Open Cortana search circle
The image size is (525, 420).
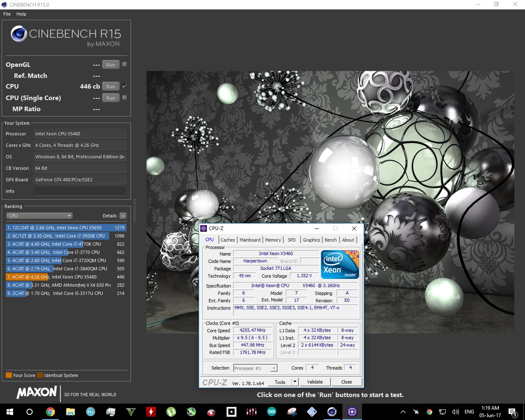click(x=30, y=412)
